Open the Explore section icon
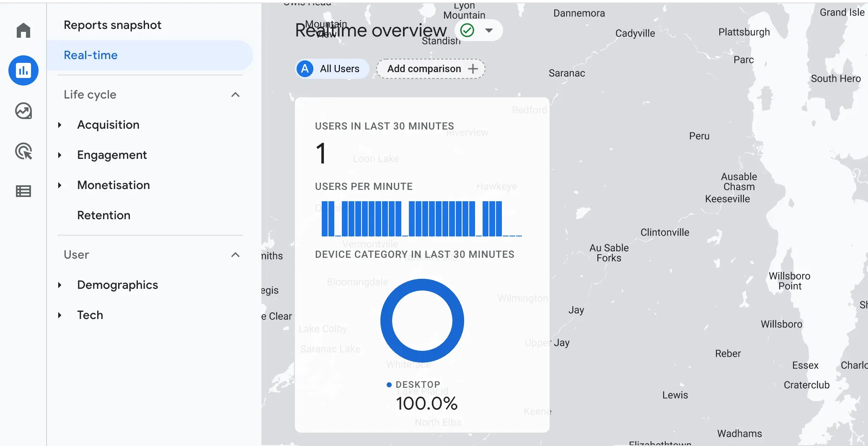Screen dimensions: 868x446 click(23, 111)
